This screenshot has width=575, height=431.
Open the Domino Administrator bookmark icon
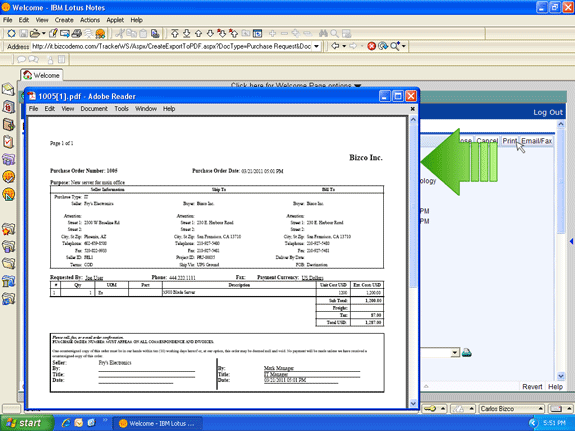pyautogui.click(x=8, y=177)
